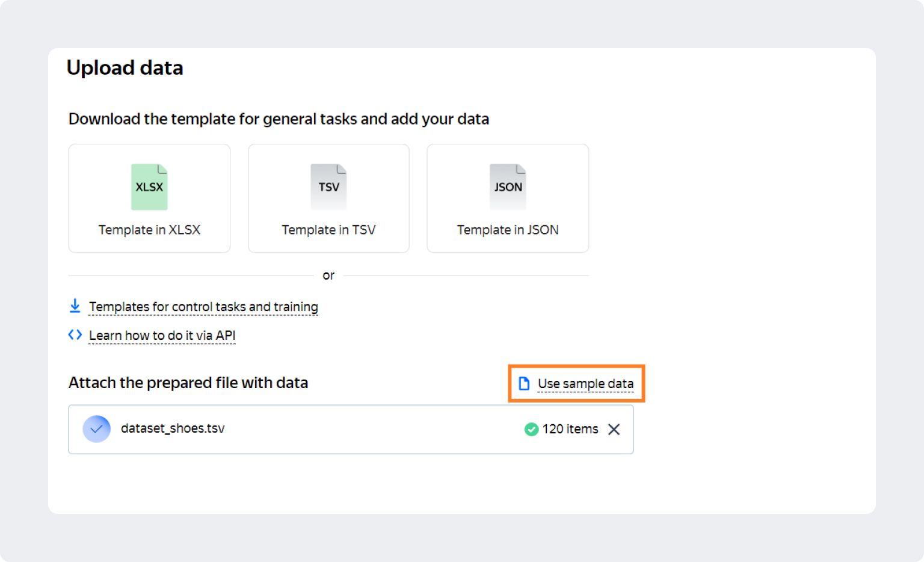Image resolution: width=924 pixels, height=562 pixels.
Task: Click the blue checkmark circle for dataset_shoes.tsv
Action: (x=96, y=429)
